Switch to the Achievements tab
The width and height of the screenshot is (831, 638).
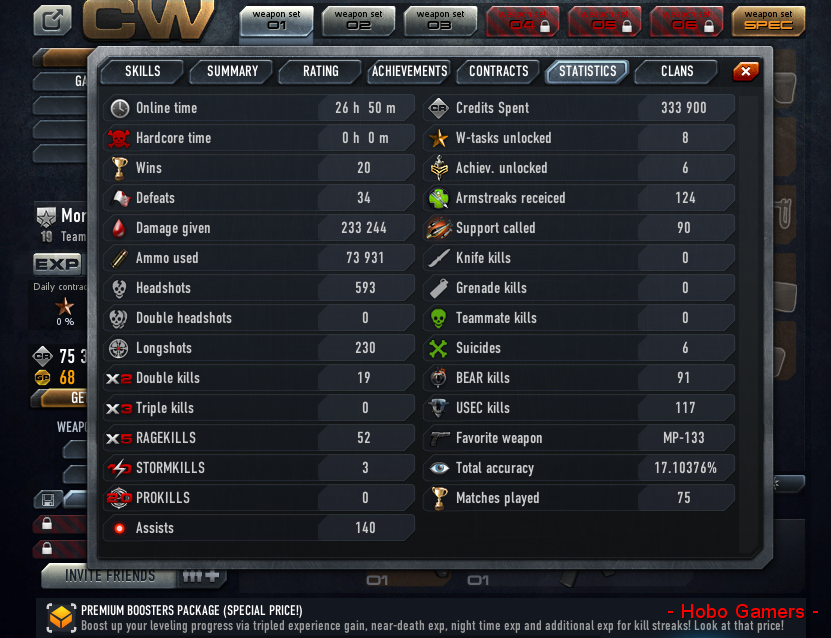409,72
